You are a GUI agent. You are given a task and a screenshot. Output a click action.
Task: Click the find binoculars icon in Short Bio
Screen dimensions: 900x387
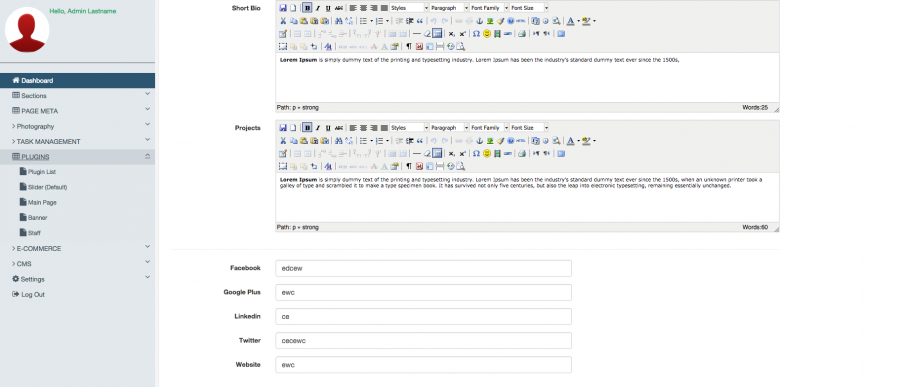pos(339,21)
